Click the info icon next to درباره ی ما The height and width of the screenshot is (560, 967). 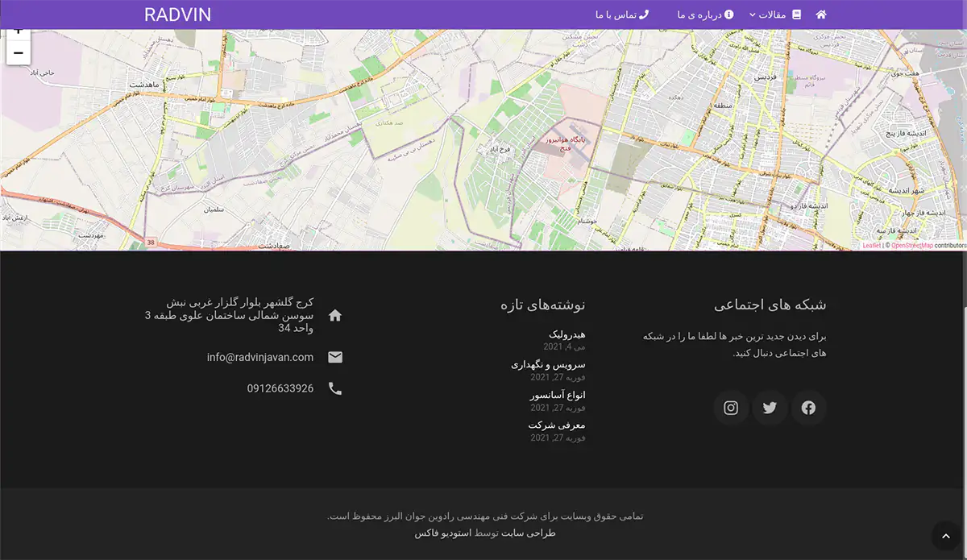click(x=730, y=14)
